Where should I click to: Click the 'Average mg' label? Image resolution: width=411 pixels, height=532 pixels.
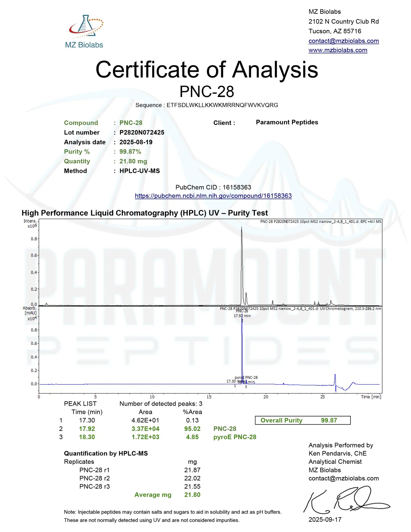[153, 495]
